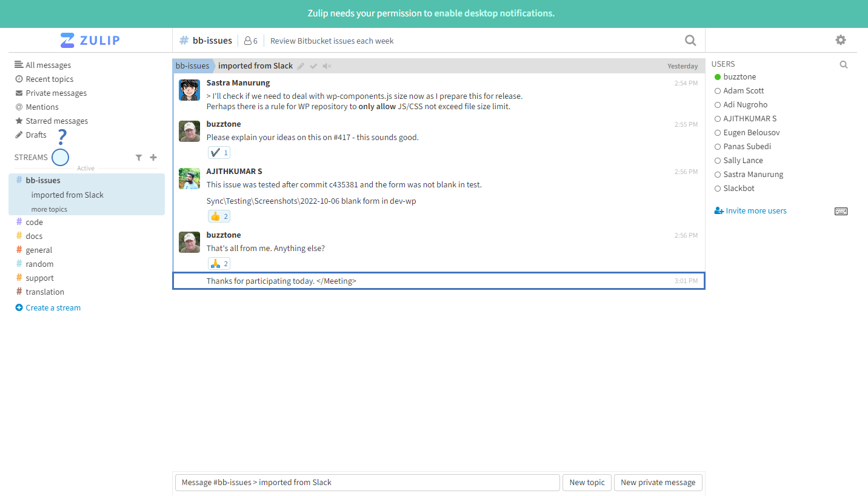This screenshot has width=868, height=496.
Task: Search users with magnifier icon
Action: point(843,64)
